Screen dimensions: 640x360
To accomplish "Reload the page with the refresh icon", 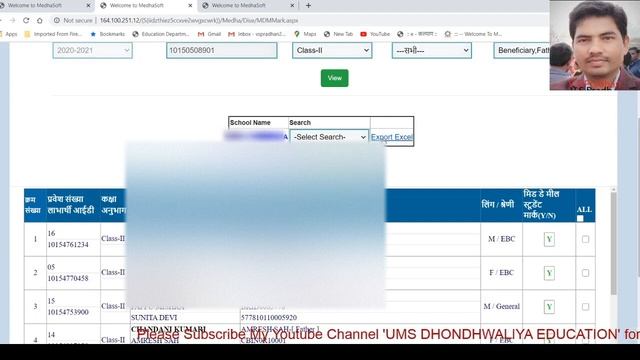I will click(26, 20).
